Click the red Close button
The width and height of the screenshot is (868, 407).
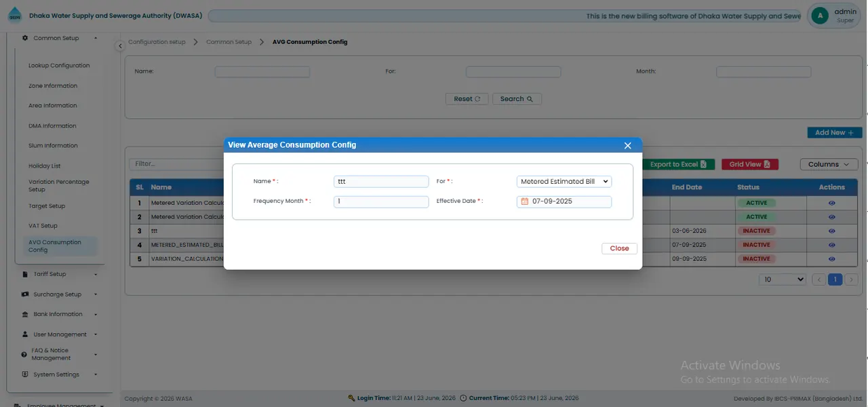pyautogui.click(x=619, y=248)
